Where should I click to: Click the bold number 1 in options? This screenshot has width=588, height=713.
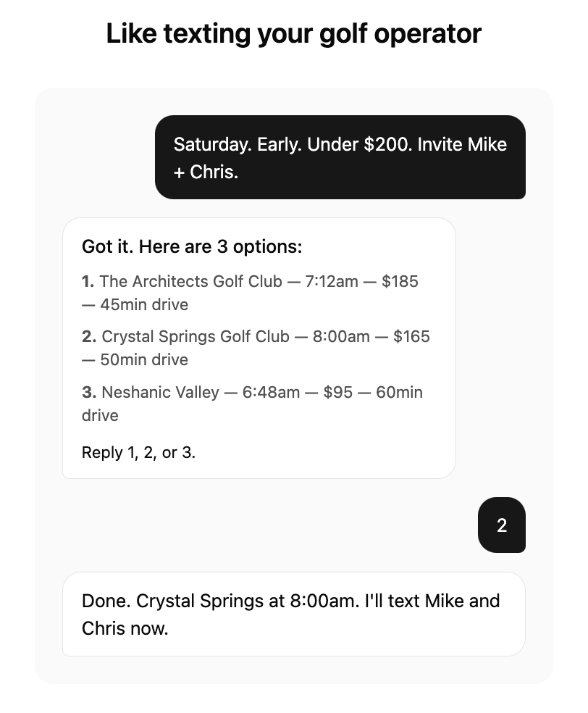coord(88,282)
